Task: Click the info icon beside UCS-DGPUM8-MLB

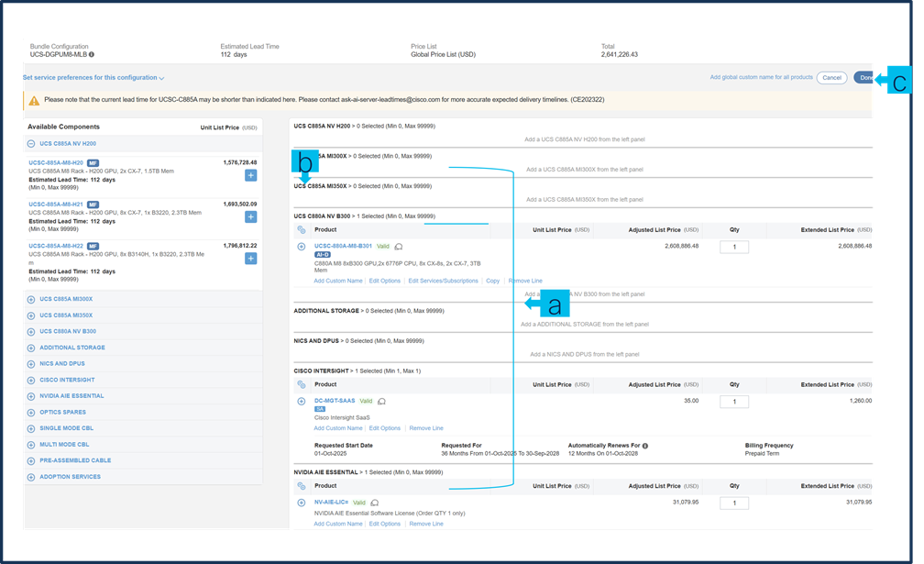Action: click(x=92, y=55)
